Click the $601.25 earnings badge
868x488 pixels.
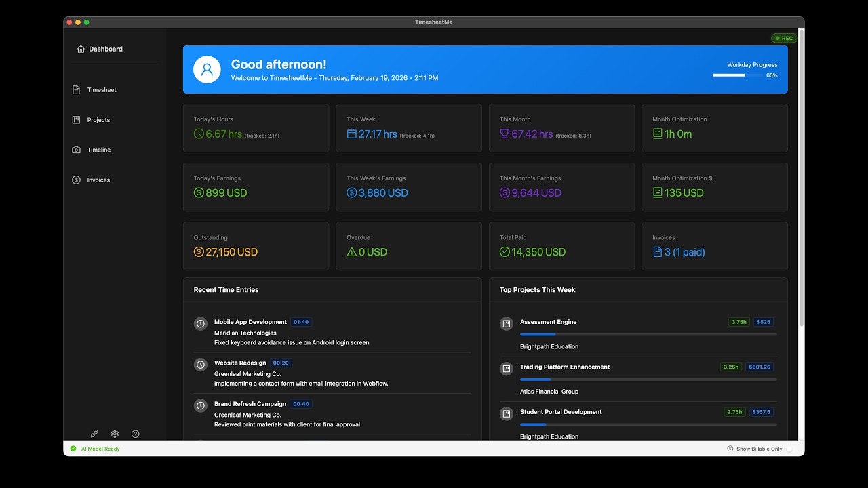click(759, 367)
